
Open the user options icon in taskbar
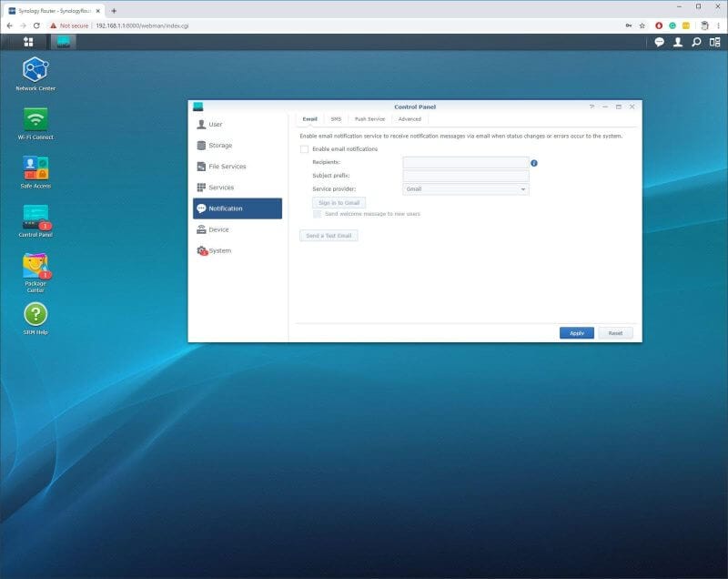678,42
